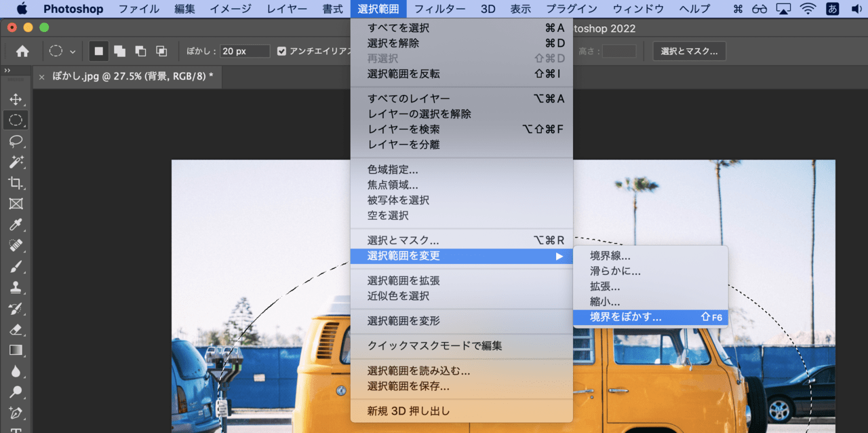
Task: Select the Gradient tool
Action: pyautogui.click(x=16, y=349)
